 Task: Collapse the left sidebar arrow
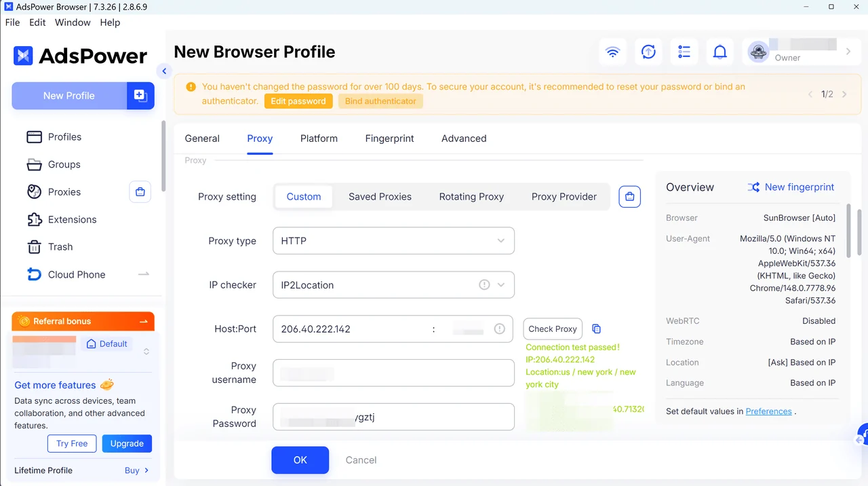(163, 71)
